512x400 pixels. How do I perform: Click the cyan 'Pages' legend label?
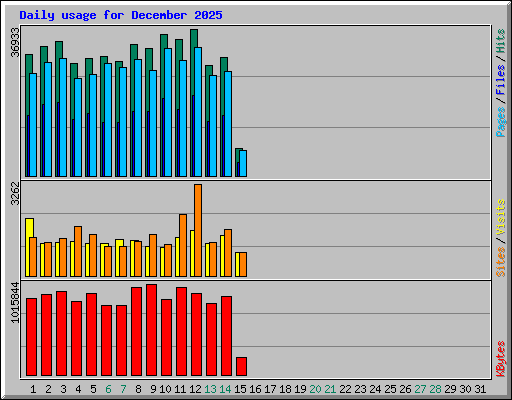click(x=501, y=122)
